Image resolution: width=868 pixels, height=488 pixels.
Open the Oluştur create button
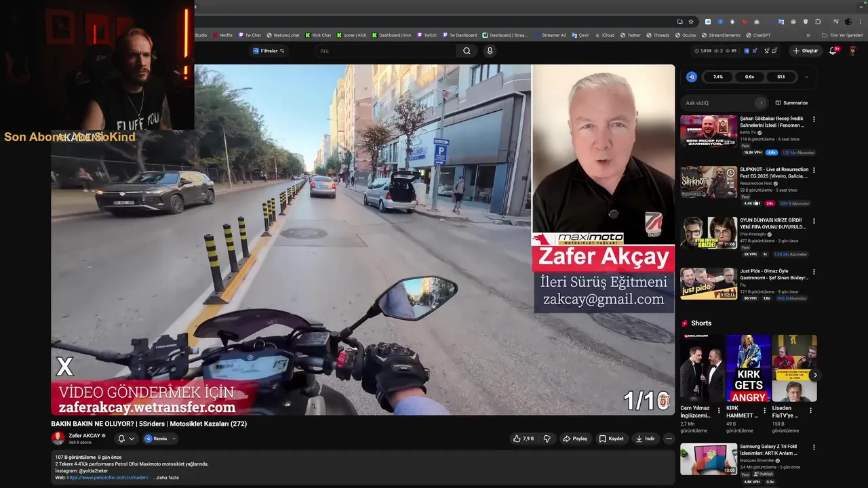click(x=806, y=51)
